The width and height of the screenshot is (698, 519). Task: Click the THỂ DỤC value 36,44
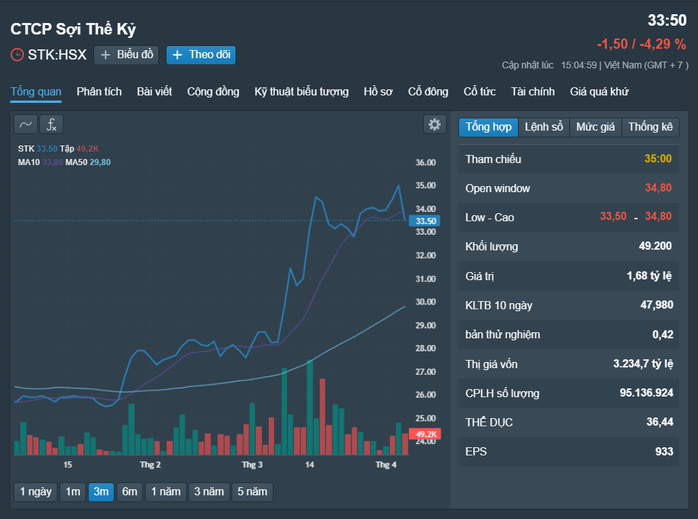660,422
